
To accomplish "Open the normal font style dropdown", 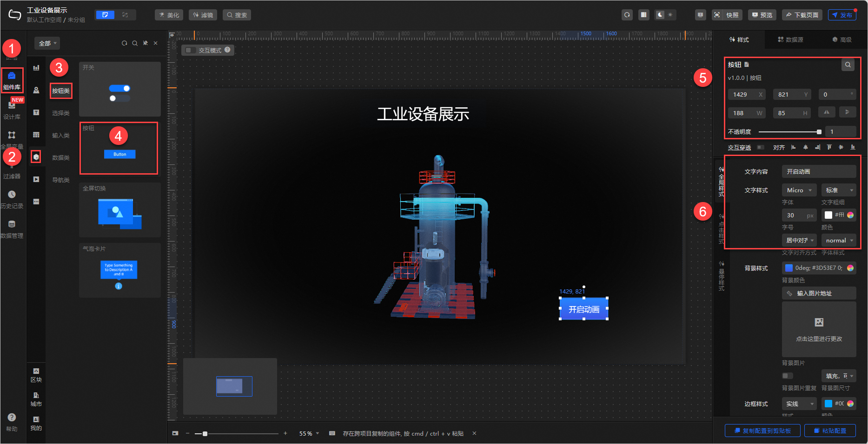I will (839, 240).
